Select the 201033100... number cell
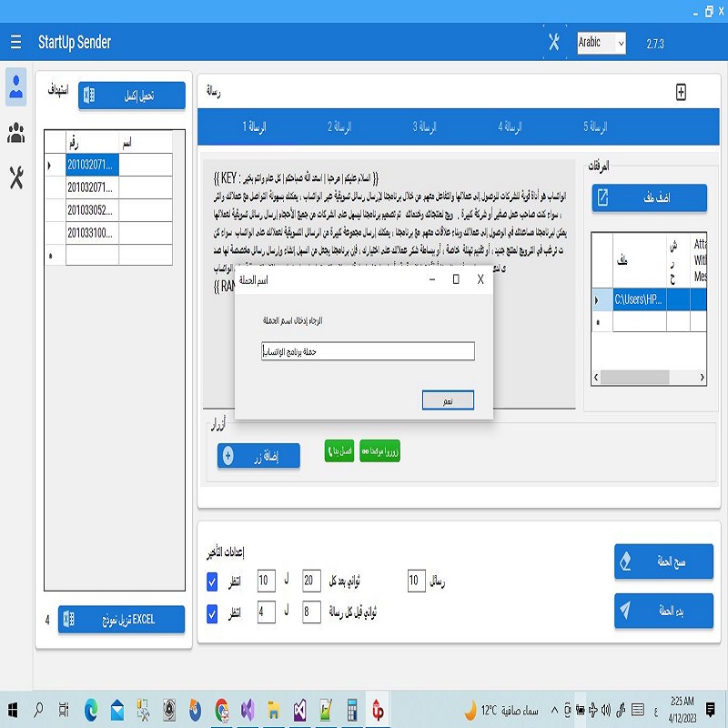 [93, 233]
